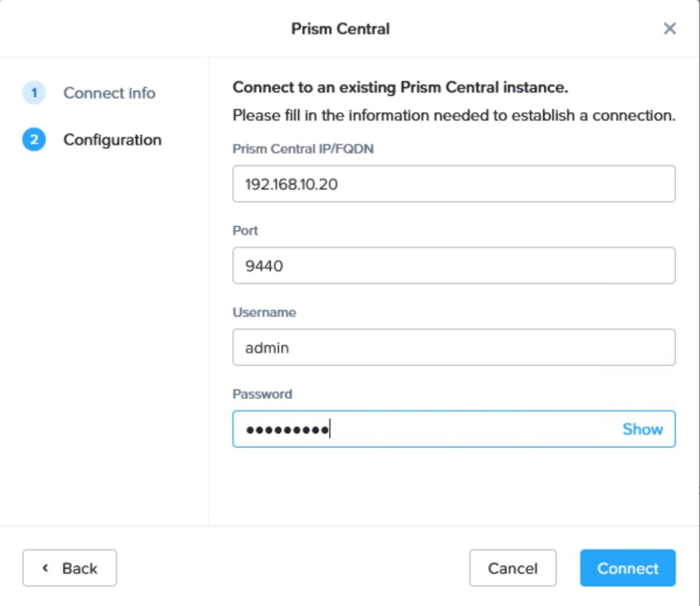This screenshot has height=606, width=700.
Task: Cancel the Prism Central setup
Action: tap(512, 568)
